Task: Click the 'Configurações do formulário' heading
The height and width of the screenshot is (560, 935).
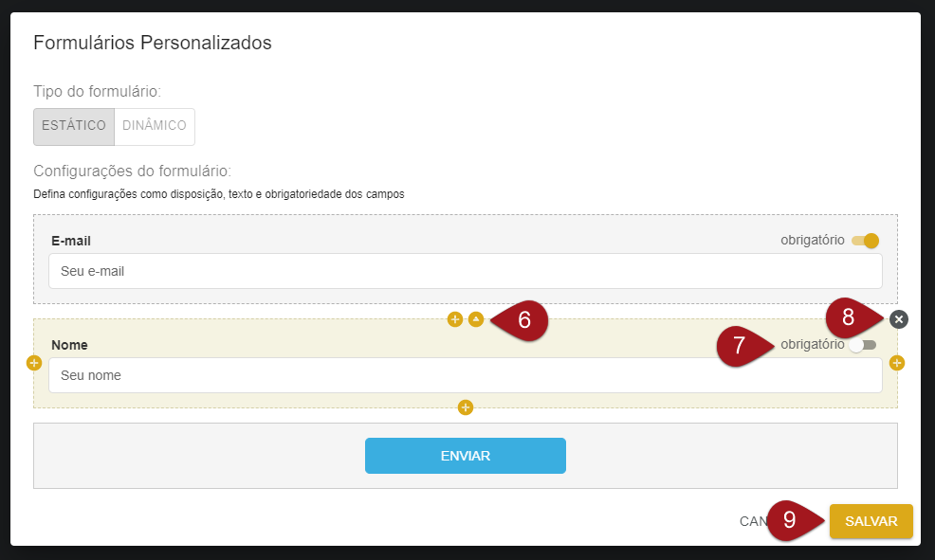Action: pos(132,172)
